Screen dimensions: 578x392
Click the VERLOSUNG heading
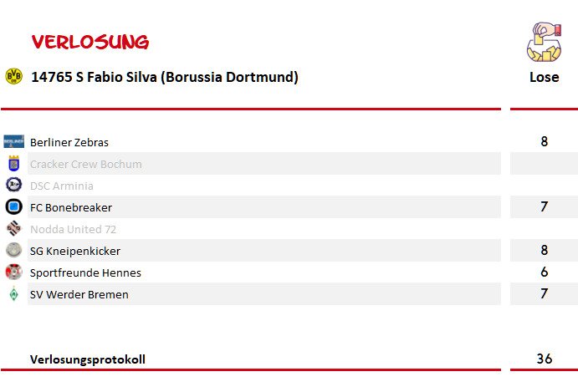pos(90,42)
